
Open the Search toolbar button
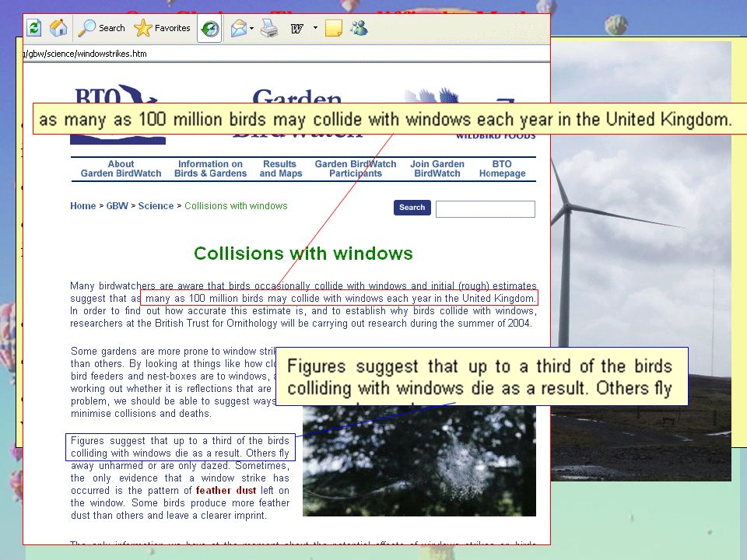102,28
